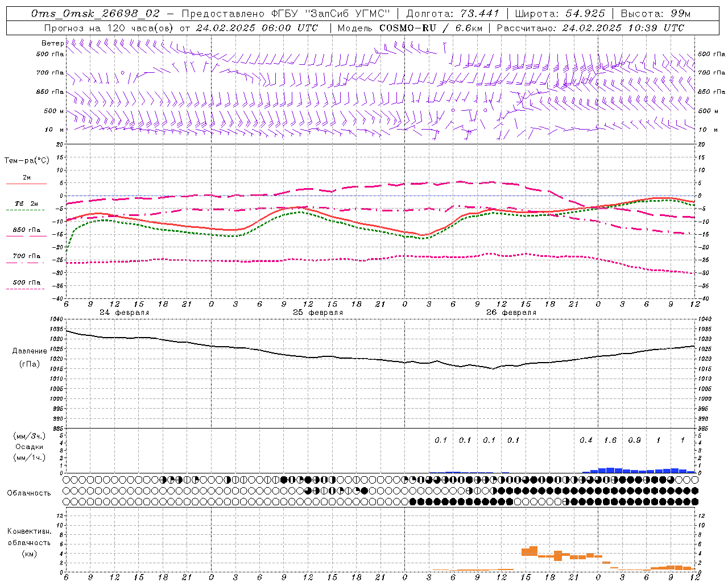Click the longitude value "Долгота: 73.441"

(453, 14)
